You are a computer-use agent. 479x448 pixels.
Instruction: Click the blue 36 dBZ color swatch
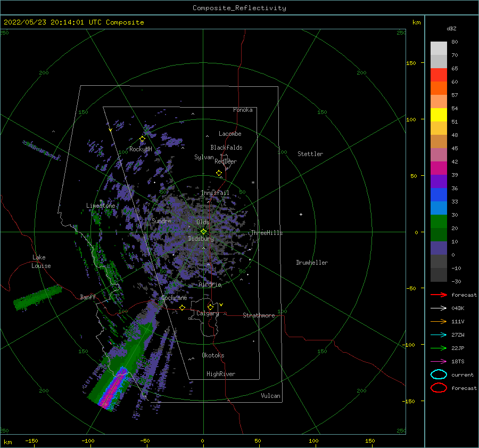tap(439, 195)
